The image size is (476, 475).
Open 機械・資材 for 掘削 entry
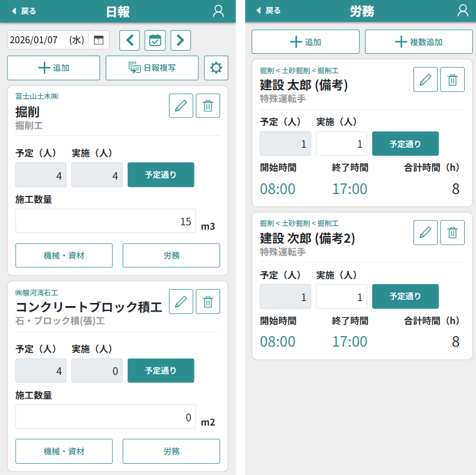coord(64,255)
